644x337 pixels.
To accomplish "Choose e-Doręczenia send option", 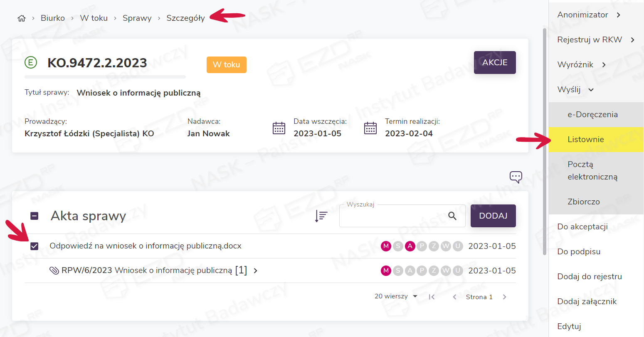I will coord(592,115).
